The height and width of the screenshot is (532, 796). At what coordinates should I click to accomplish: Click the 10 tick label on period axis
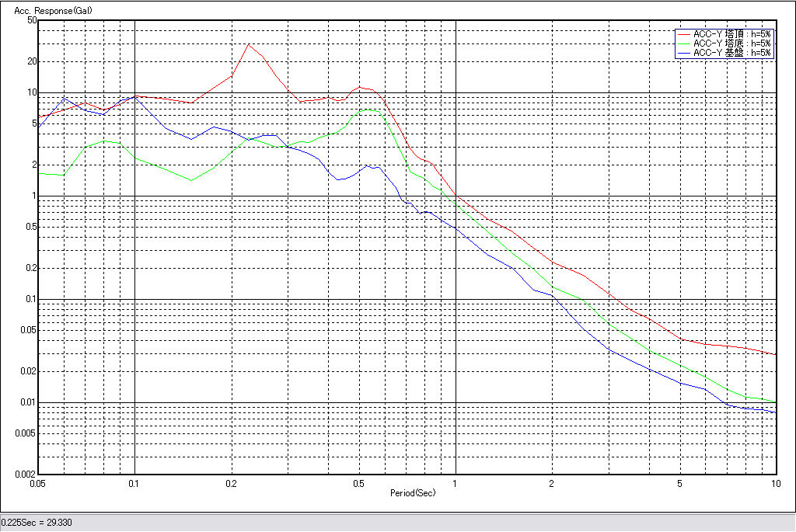click(774, 484)
